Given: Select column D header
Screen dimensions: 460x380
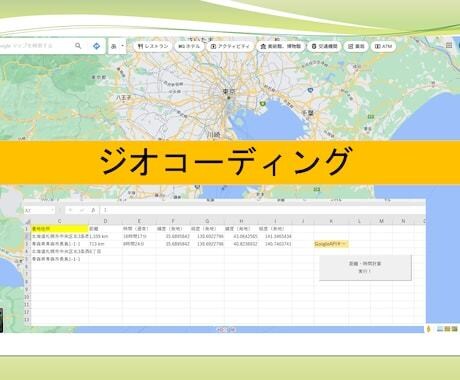Looking at the screenshot, I should pos(105,221).
